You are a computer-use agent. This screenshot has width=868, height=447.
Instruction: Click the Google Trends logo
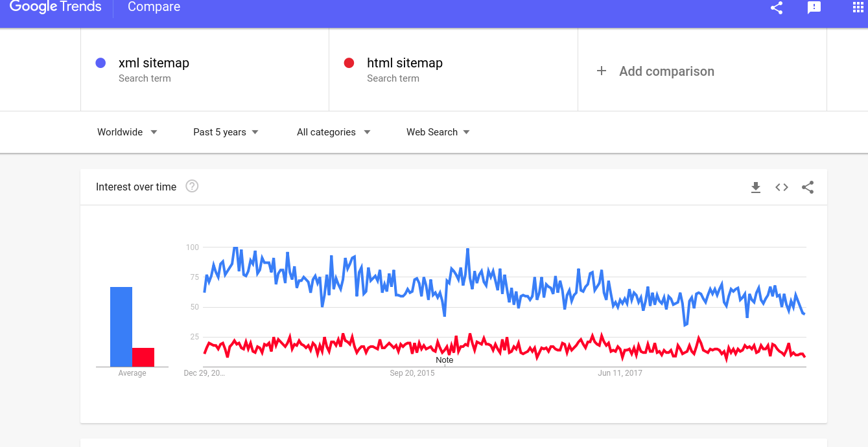55,8
